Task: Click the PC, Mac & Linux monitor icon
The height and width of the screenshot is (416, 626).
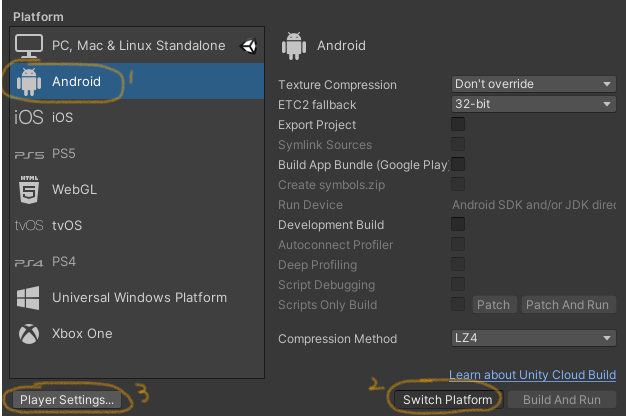Action: click(x=29, y=46)
